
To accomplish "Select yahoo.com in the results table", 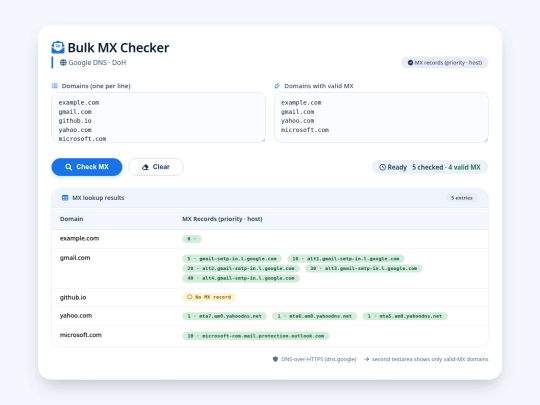I will [x=76, y=316].
